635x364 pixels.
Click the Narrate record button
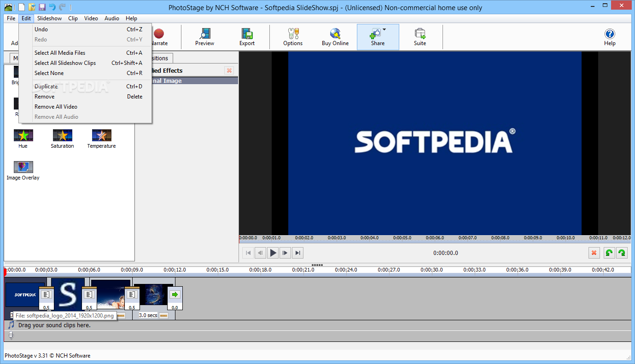pyautogui.click(x=159, y=34)
